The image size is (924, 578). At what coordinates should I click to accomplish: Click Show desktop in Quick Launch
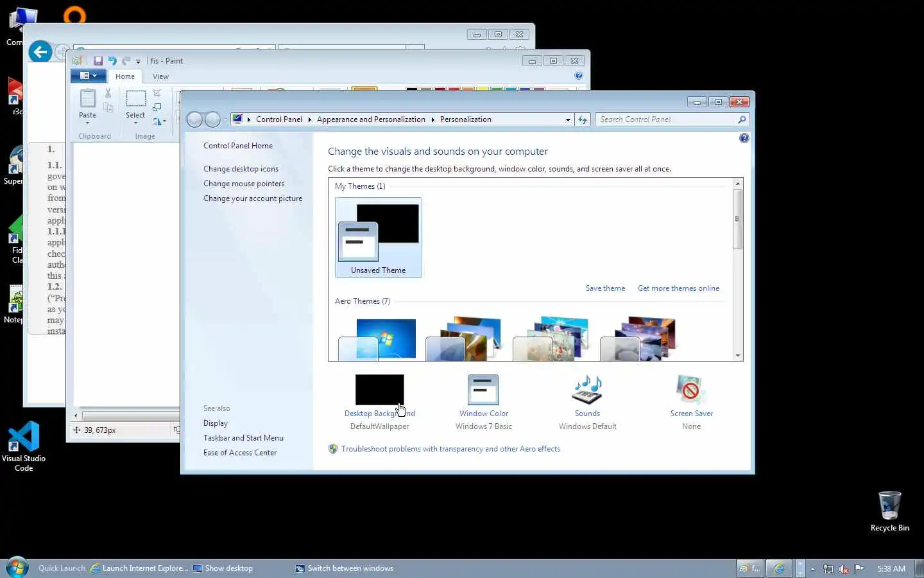pyautogui.click(x=223, y=568)
